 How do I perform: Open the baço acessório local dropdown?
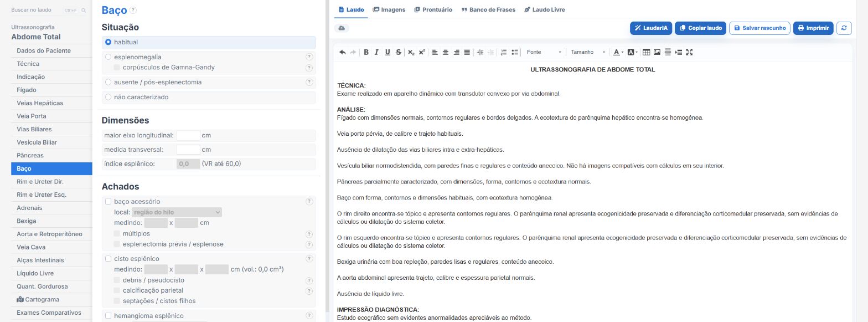point(177,212)
